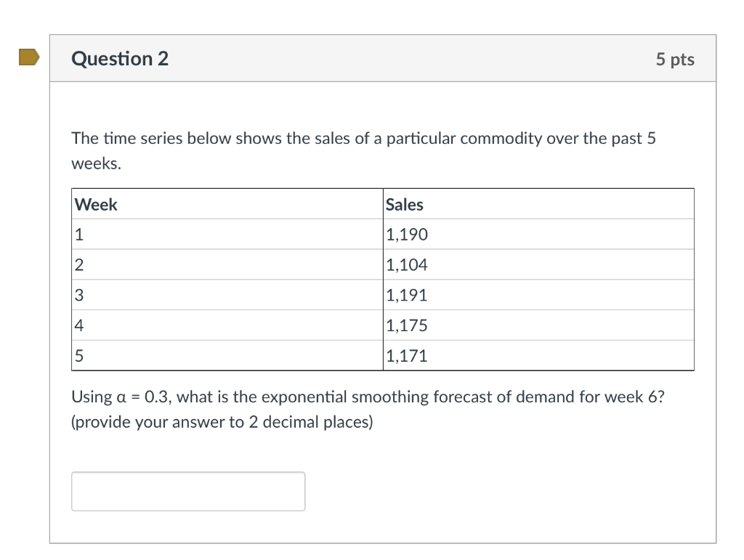This screenshot has width=744, height=560.
Task: Select row 2 in the Week column
Action: (x=77, y=264)
